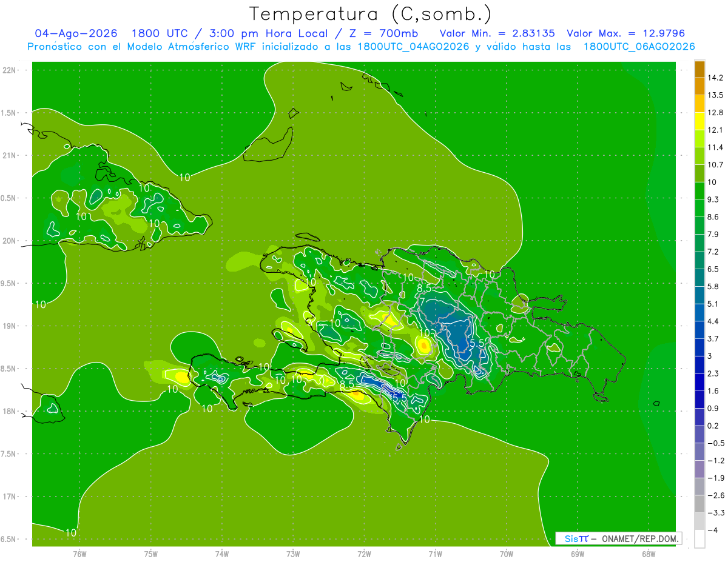Click the "17N" latitude axis label
728x562 pixels.
(x=10, y=497)
